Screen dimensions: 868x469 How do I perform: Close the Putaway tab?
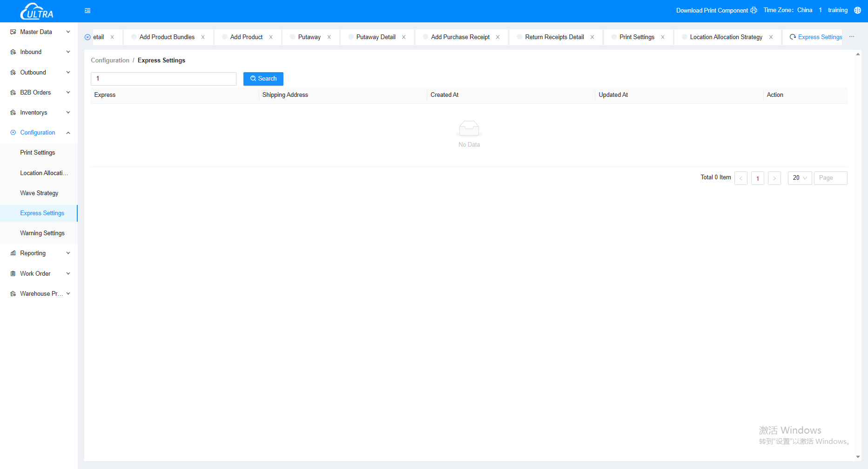point(329,37)
